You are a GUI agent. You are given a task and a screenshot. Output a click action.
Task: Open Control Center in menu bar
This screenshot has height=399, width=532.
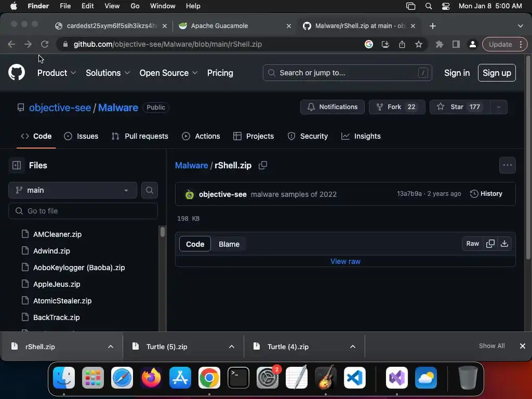click(445, 6)
